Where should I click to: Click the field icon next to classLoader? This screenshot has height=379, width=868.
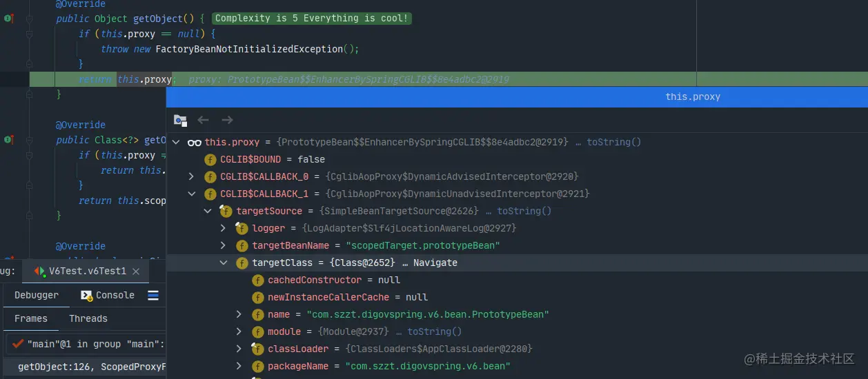[x=257, y=349]
